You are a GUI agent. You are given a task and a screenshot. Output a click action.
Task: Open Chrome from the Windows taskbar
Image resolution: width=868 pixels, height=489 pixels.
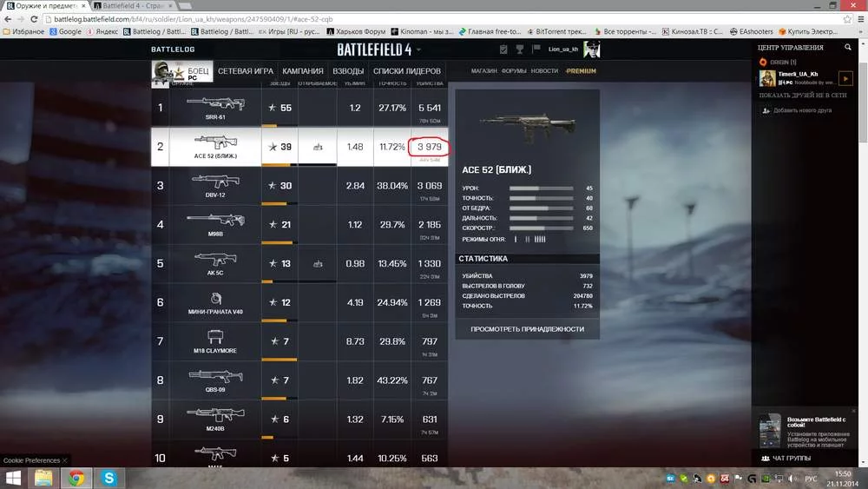[x=76, y=478]
